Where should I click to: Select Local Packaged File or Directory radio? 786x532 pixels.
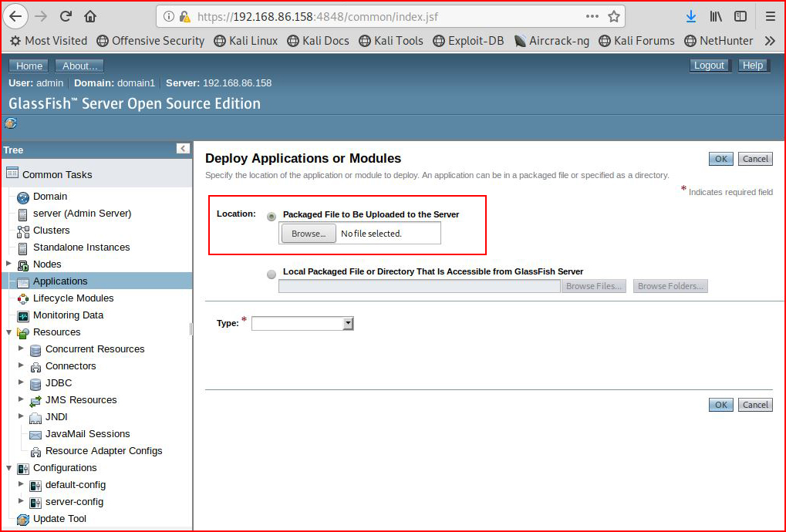point(272,274)
